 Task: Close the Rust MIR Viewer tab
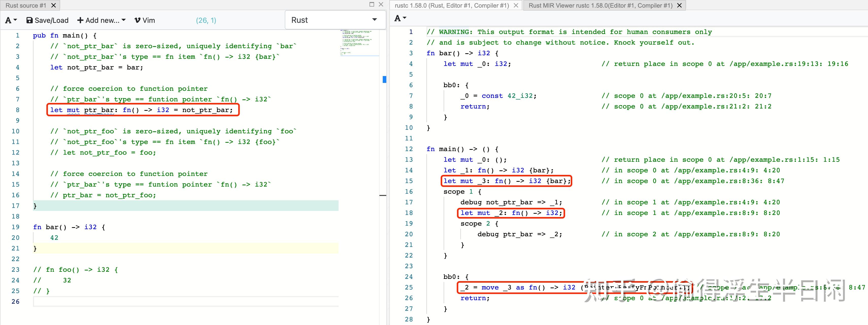(x=679, y=5)
